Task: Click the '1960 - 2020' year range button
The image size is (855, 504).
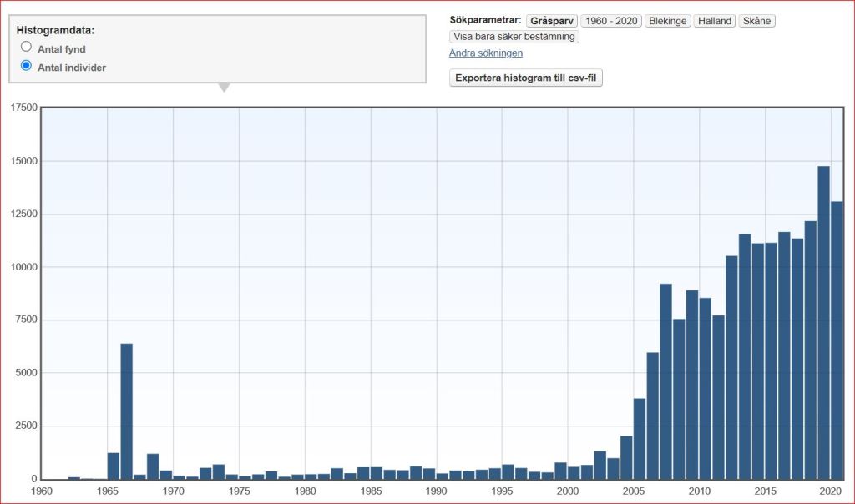Action: pos(611,21)
